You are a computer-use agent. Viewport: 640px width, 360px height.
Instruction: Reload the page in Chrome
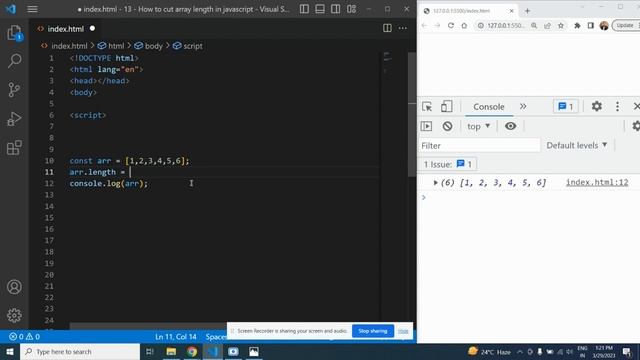point(451,25)
